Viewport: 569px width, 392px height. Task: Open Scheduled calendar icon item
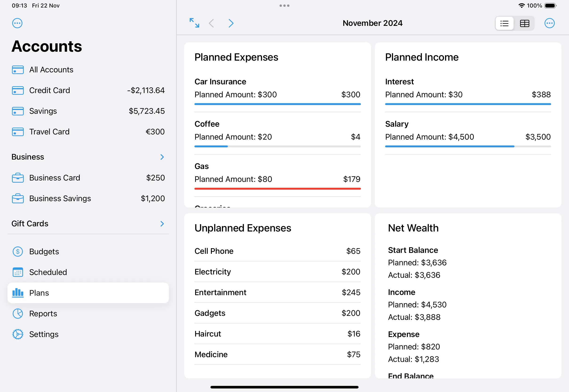tap(48, 272)
